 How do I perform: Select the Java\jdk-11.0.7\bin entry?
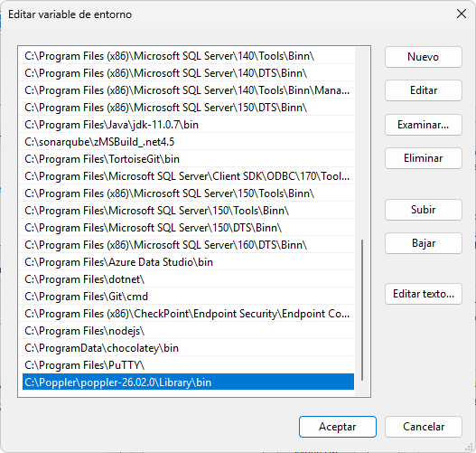click(x=188, y=125)
